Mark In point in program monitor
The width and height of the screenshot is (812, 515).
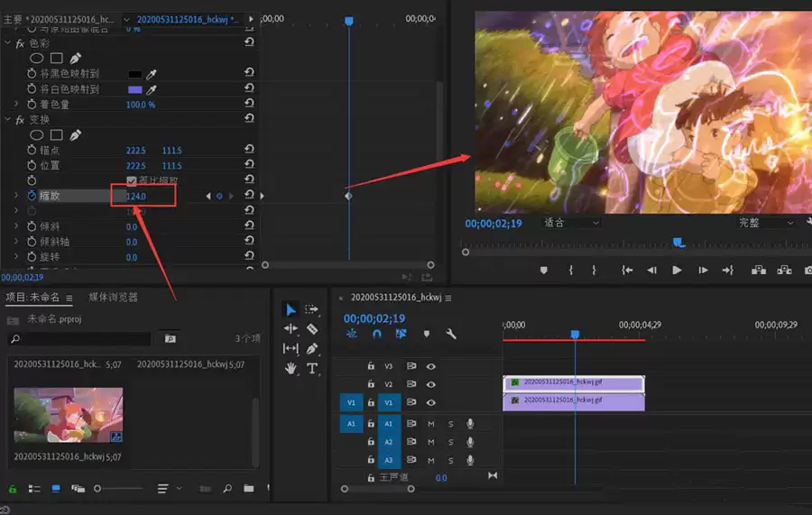click(x=571, y=271)
